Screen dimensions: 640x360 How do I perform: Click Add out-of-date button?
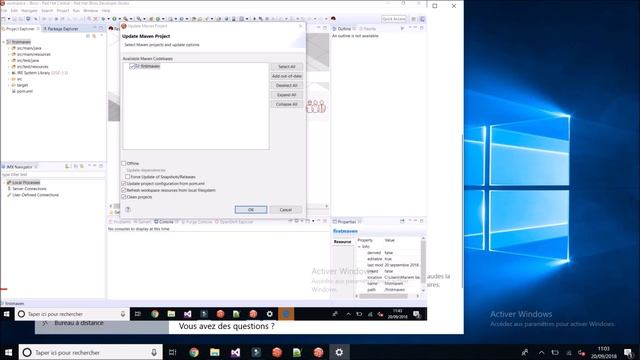point(287,76)
